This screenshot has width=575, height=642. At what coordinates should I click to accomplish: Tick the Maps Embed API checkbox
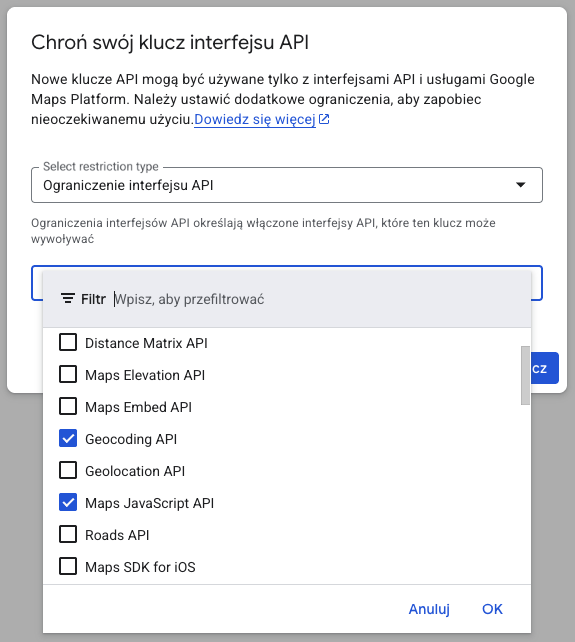point(68,406)
